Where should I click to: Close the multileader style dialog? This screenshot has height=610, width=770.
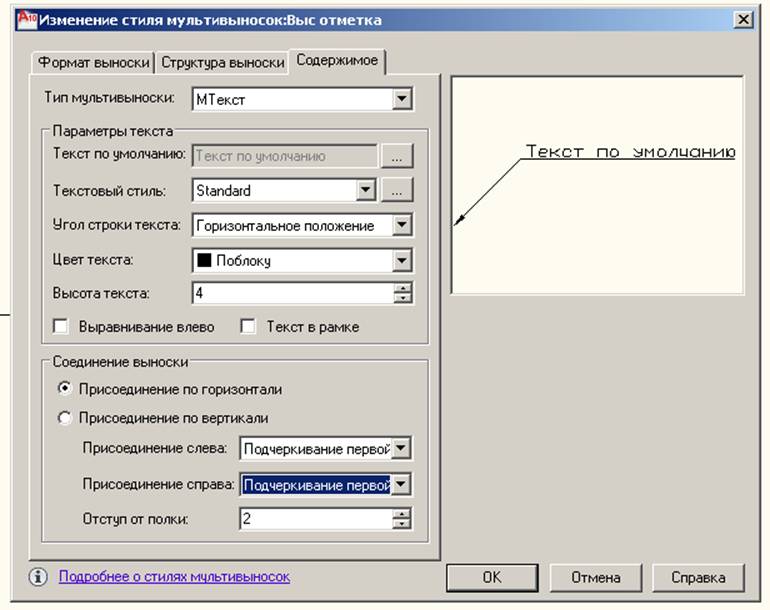click(x=742, y=20)
